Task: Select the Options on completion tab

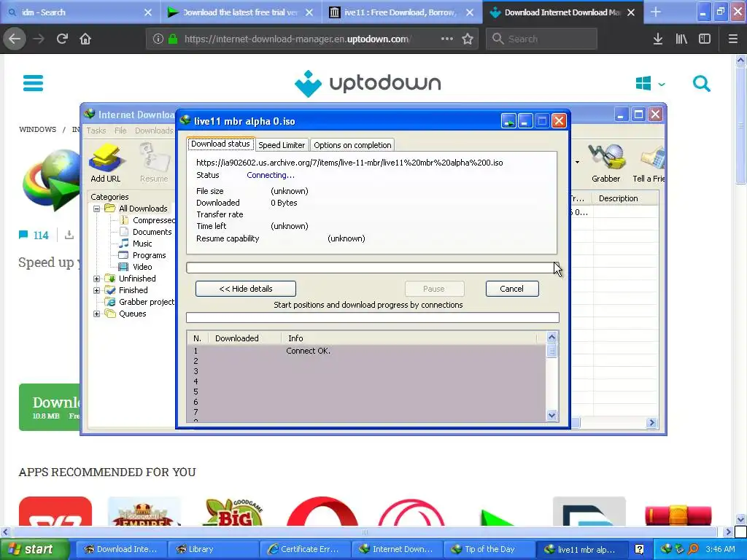Action: (x=352, y=145)
